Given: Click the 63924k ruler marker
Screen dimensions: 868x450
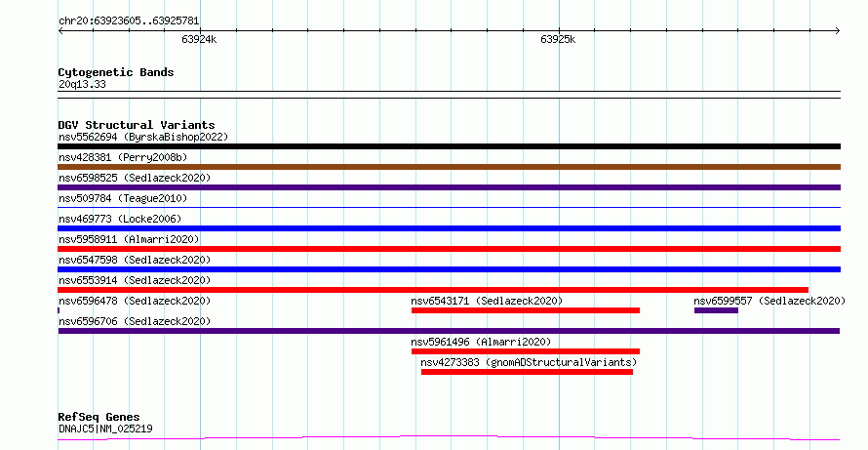Looking at the screenshot, I should [x=199, y=39].
